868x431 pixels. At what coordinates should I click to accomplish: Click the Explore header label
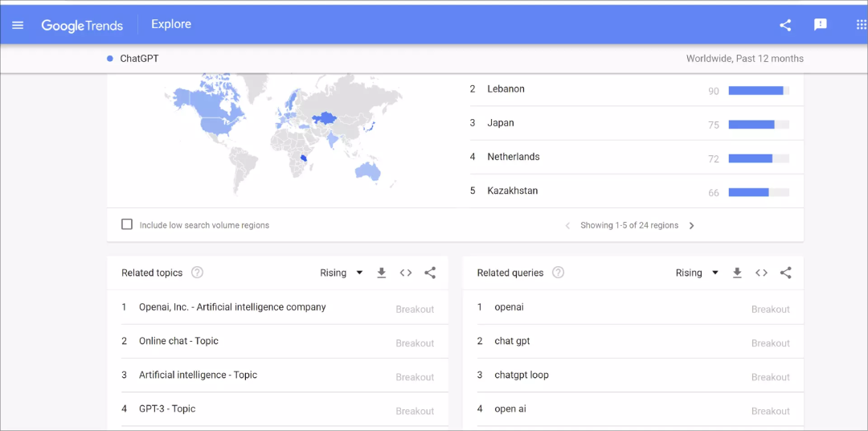coord(171,24)
